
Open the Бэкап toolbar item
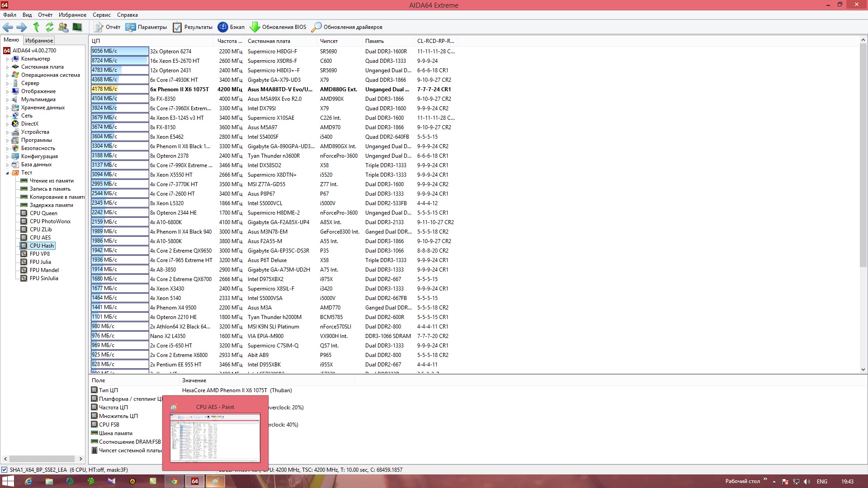[231, 27]
